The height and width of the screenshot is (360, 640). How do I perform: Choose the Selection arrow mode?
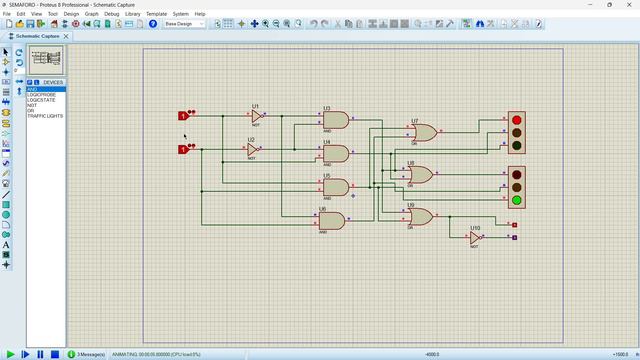click(6, 52)
